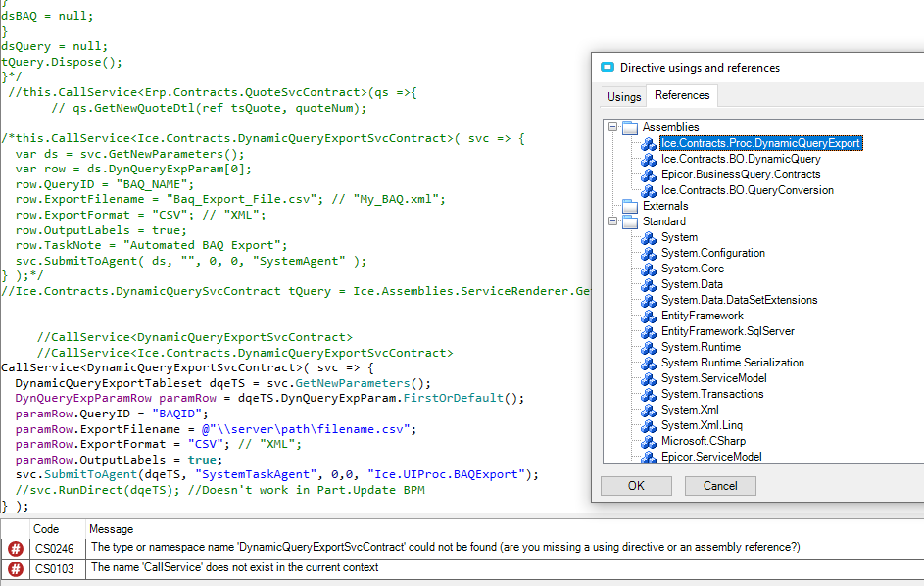
Task: Click the Ice.Contracts.BO.QueryConversion assembly icon
Action: click(649, 190)
